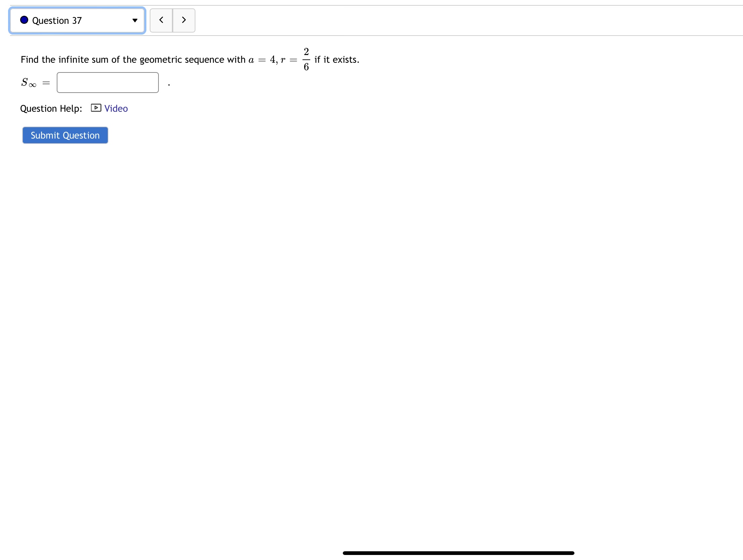Click the words 'if it exists'
This screenshot has width=743, height=560.
336,60
